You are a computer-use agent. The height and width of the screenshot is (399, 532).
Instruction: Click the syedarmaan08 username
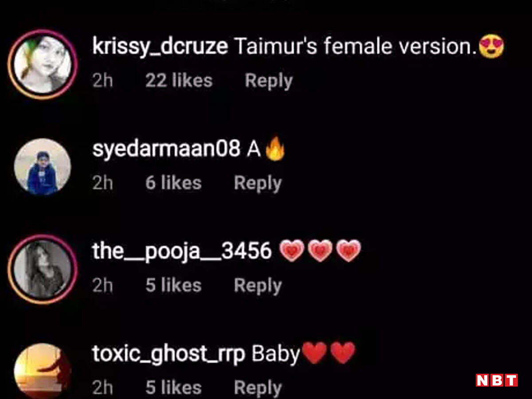click(x=166, y=149)
